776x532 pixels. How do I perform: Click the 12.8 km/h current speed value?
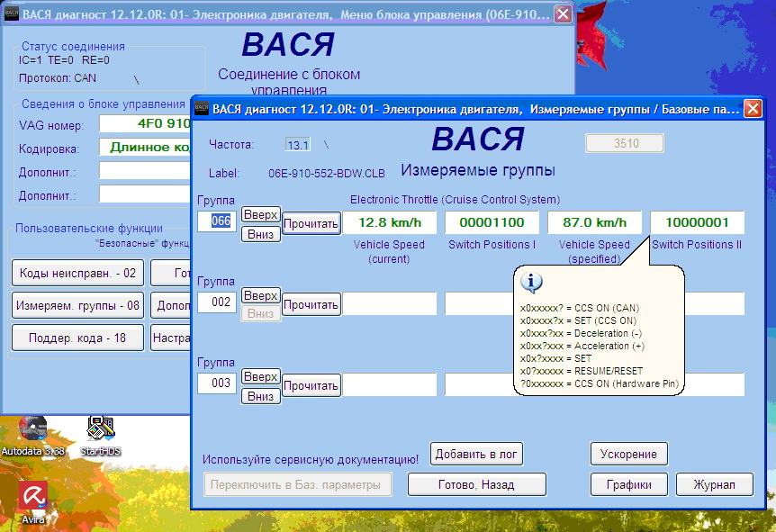click(390, 222)
